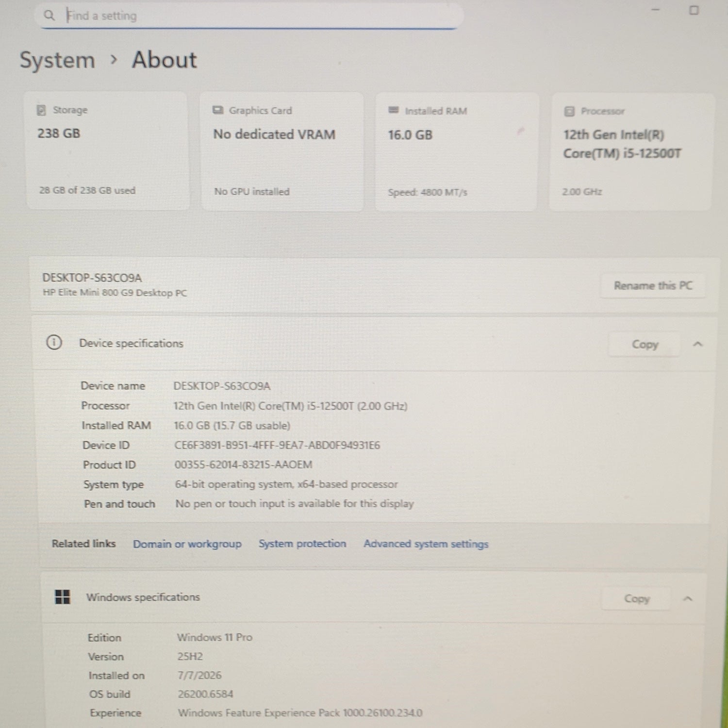Click the search magnifier icon
728x728 pixels.
[49, 15]
